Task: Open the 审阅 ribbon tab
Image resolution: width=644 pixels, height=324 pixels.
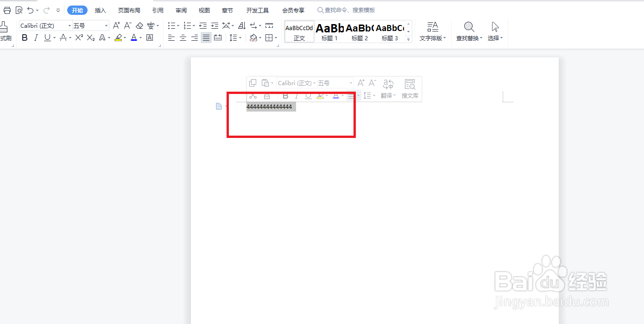Action: click(181, 10)
